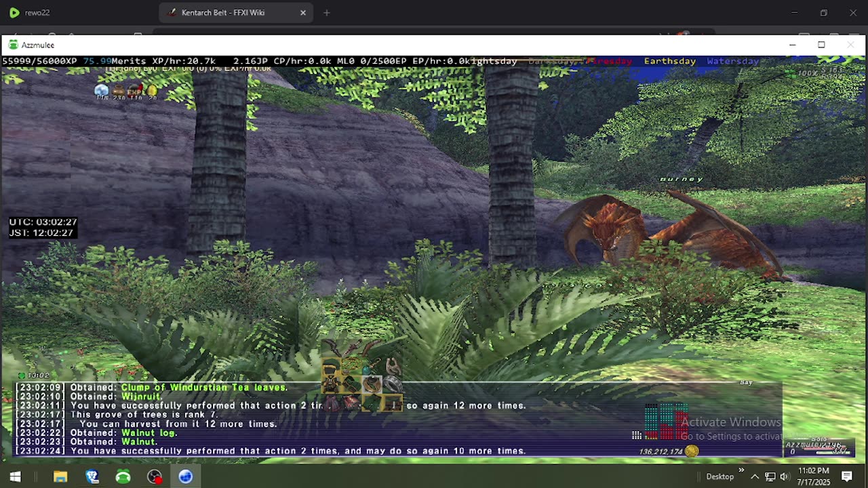Select the green hat head equipment slot
868x488 pixels.
coord(331,367)
